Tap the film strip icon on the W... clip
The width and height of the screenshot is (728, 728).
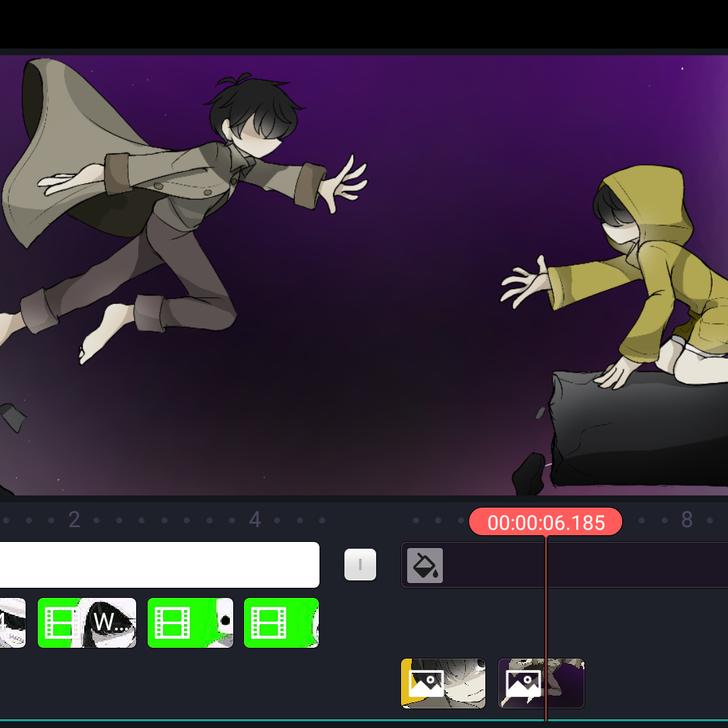pyautogui.click(x=61, y=623)
